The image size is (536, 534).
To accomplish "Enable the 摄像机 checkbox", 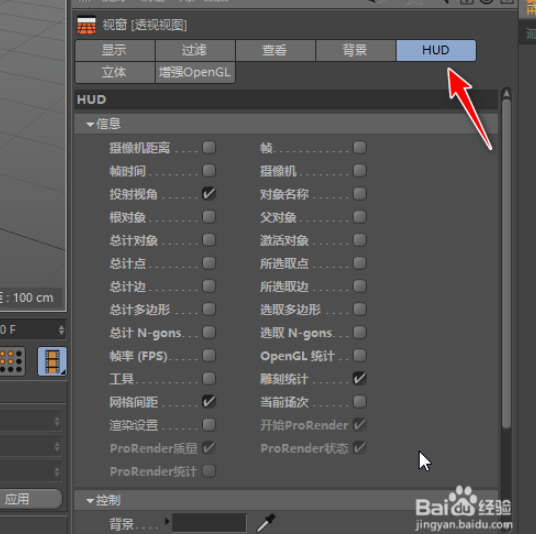I will (360, 171).
